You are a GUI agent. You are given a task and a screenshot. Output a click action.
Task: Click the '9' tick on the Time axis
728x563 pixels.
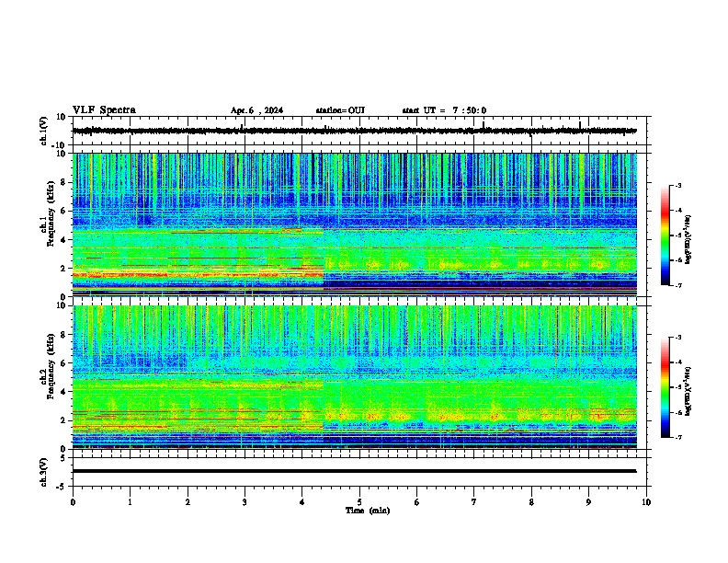(x=588, y=502)
